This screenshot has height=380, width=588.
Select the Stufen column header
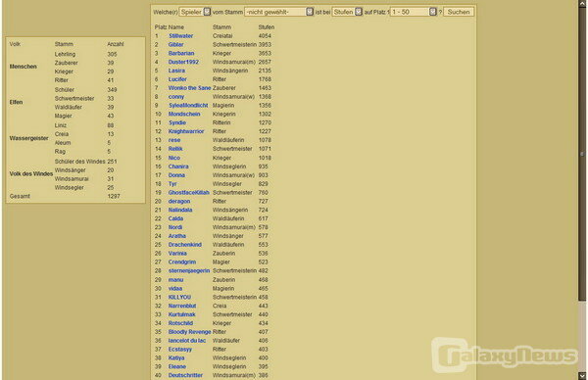click(x=267, y=27)
